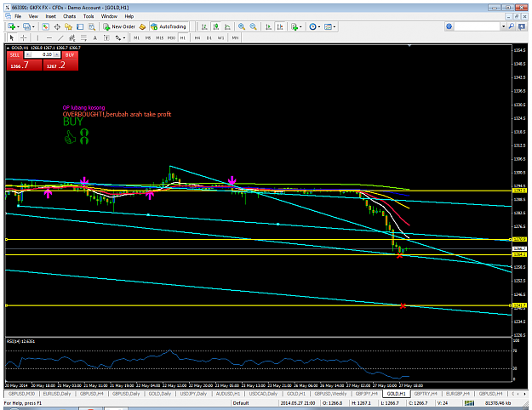Click the search magnifier icon
Screen dimensions: 532x410
(512, 26)
